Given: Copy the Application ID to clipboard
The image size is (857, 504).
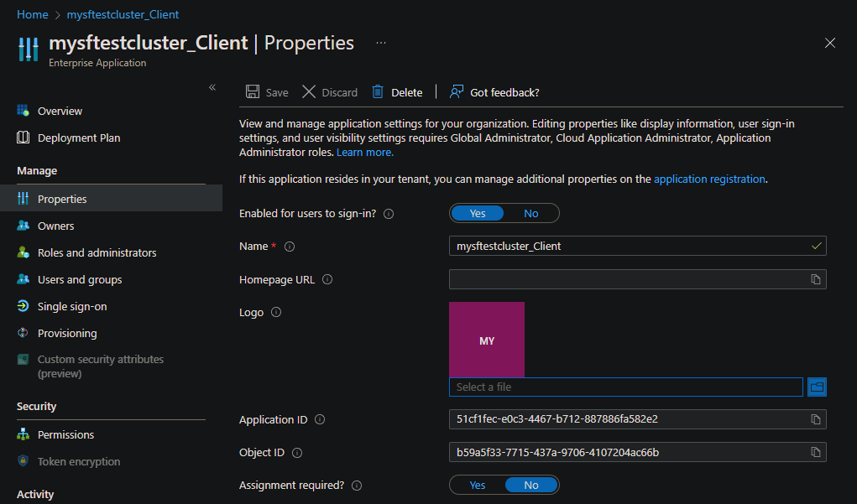Looking at the screenshot, I should point(816,419).
